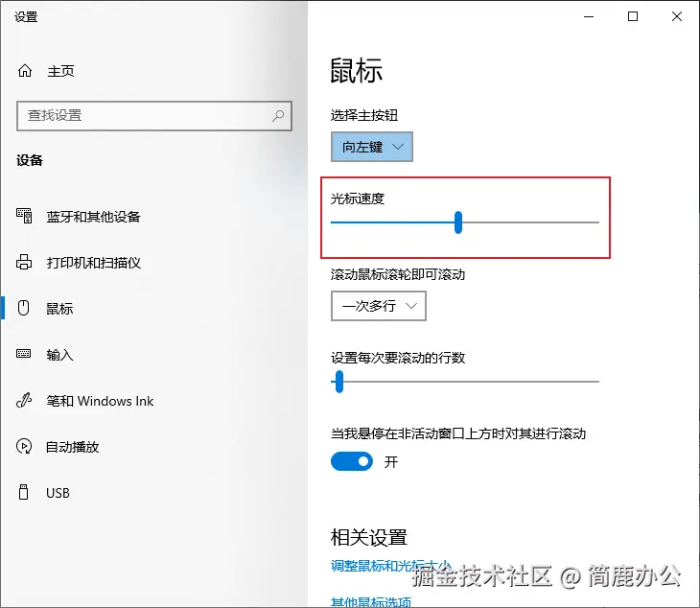Close the 设置 window
This screenshot has width=700, height=608.
(677, 16)
